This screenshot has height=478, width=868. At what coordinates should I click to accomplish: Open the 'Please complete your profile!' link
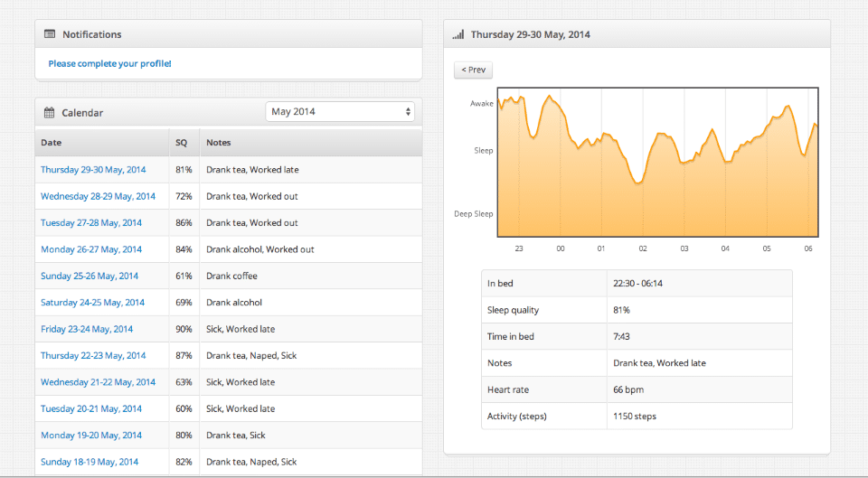pyautogui.click(x=109, y=63)
